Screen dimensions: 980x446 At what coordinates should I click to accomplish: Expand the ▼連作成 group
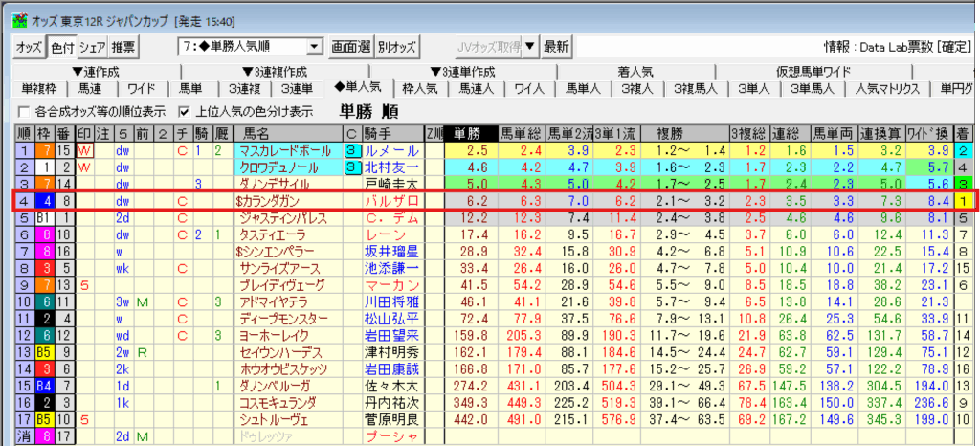[x=99, y=72]
